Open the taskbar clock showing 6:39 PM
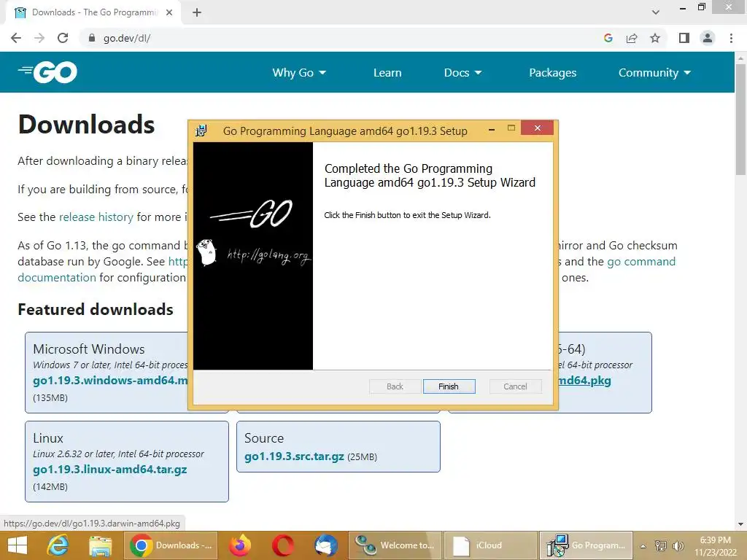Screen dimensions: 747x560 click(x=715, y=546)
